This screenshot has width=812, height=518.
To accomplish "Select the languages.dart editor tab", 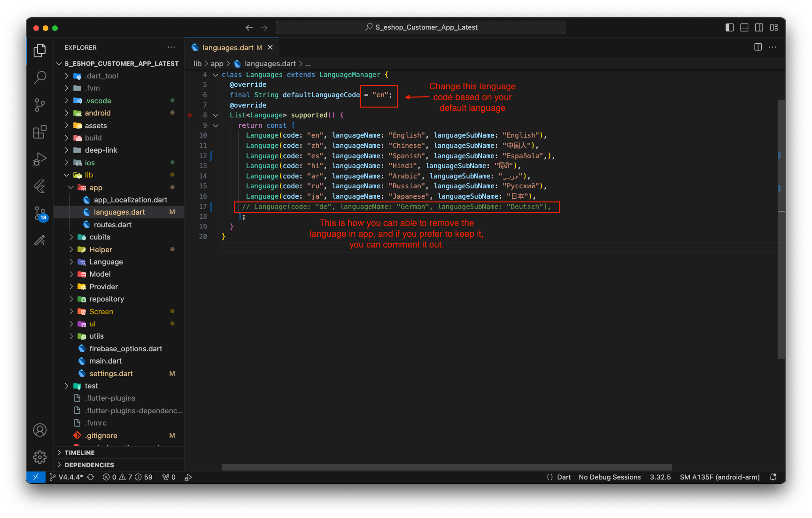I will pos(227,47).
